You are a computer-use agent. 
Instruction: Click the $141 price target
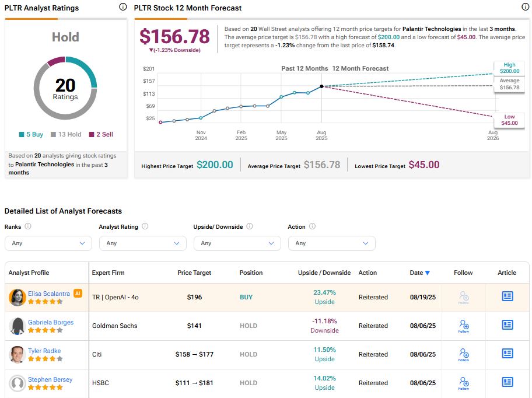(194, 326)
